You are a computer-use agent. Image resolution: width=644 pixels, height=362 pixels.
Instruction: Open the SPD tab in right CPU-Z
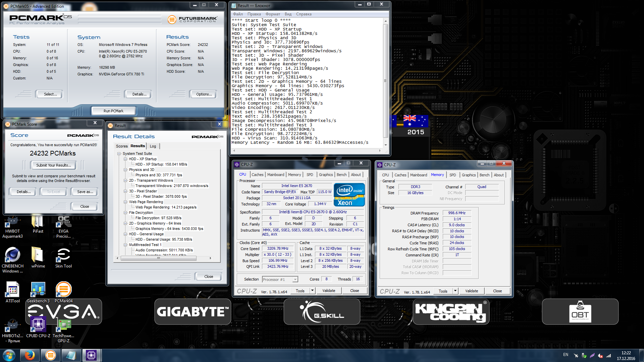click(452, 175)
